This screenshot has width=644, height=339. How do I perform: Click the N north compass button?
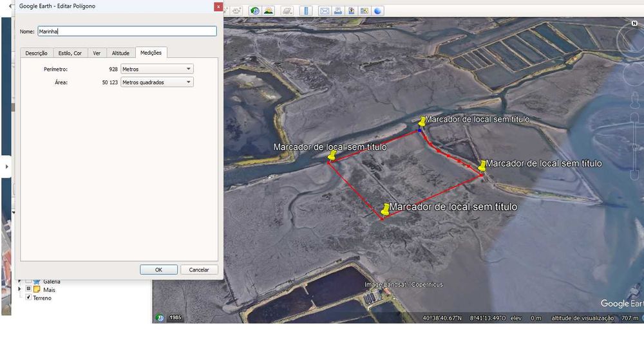click(x=634, y=24)
